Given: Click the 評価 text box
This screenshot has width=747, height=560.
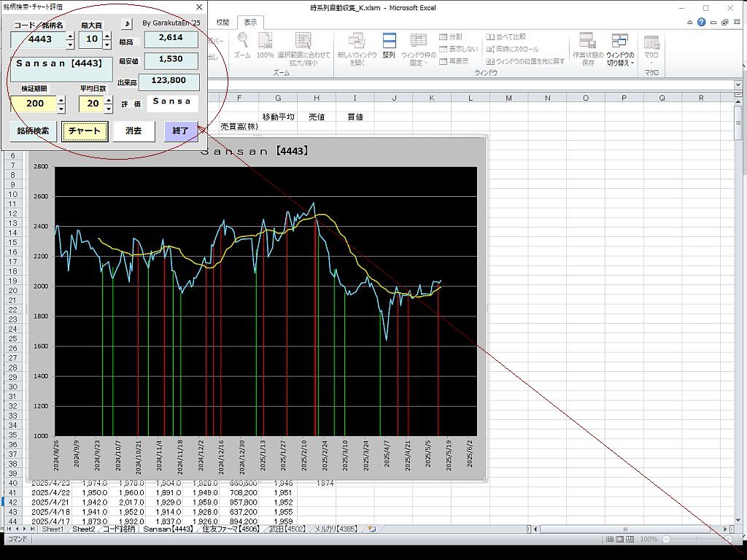Looking at the screenshot, I should 172,104.
